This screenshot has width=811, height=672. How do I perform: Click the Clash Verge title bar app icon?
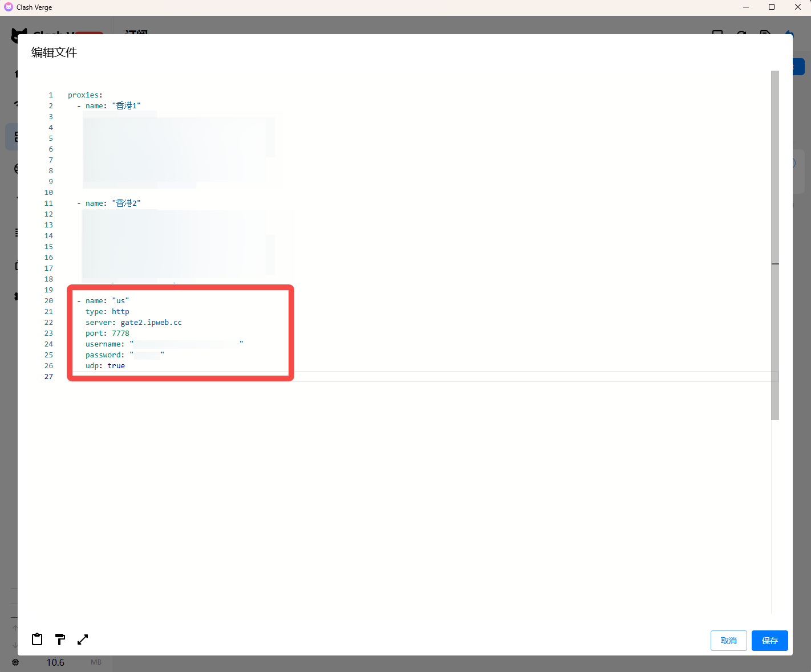pos(8,7)
